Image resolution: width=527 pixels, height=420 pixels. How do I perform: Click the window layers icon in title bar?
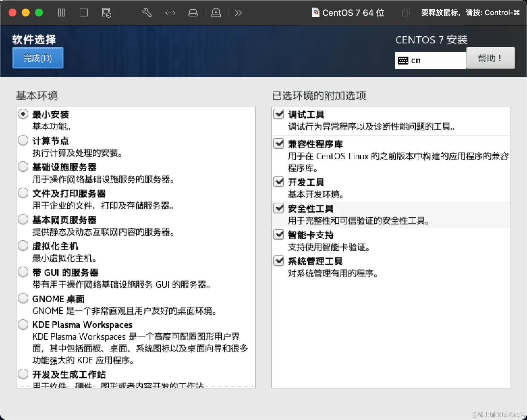point(406,13)
